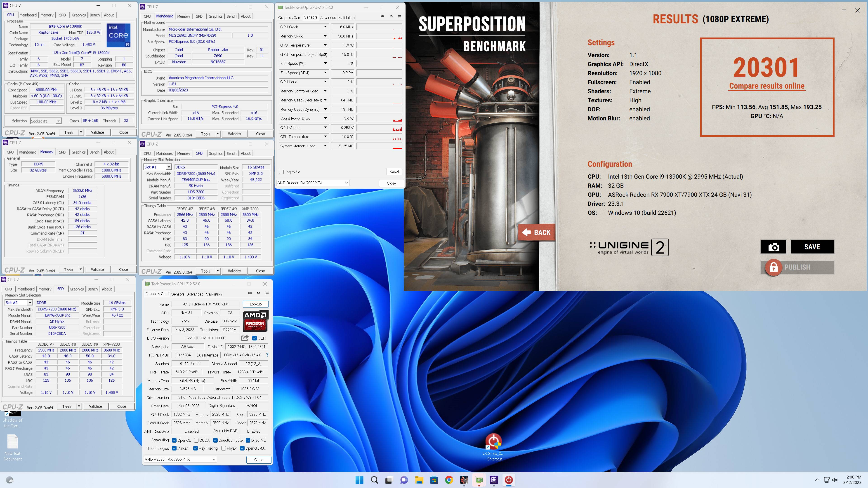Click the Intel Core i9 logo badge

click(x=118, y=35)
